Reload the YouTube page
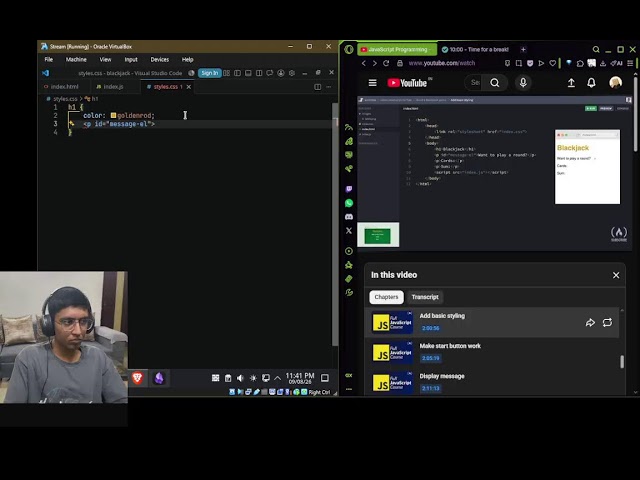This screenshot has width=640, height=480. pyautogui.click(x=386, y=63)
